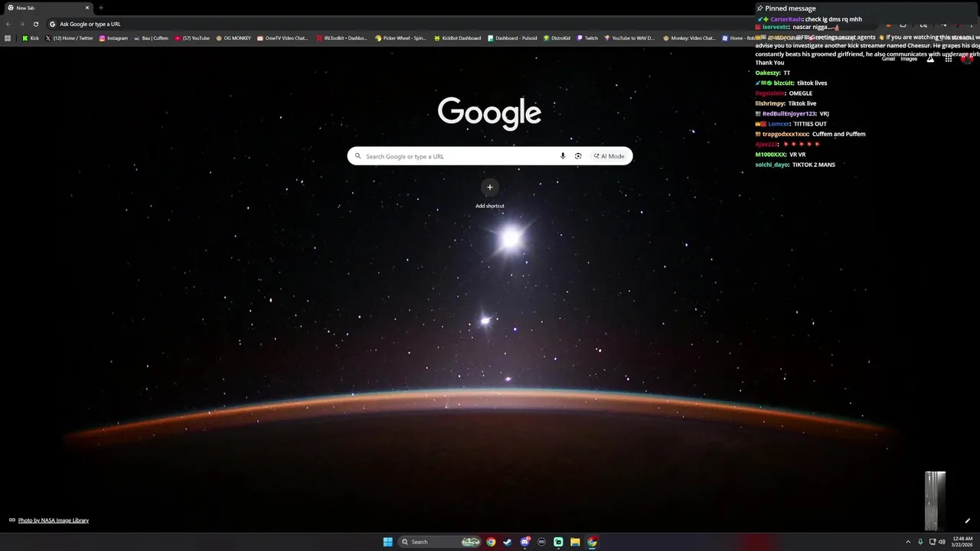Open the Kick bookmark
The height and width of the screenshot is (551, 980).
(31, 37)
